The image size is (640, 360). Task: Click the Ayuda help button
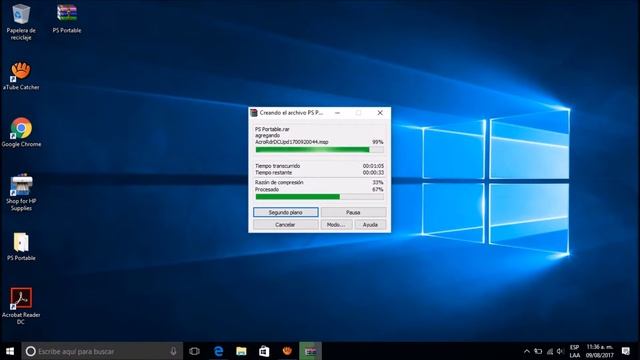(370, 224)
